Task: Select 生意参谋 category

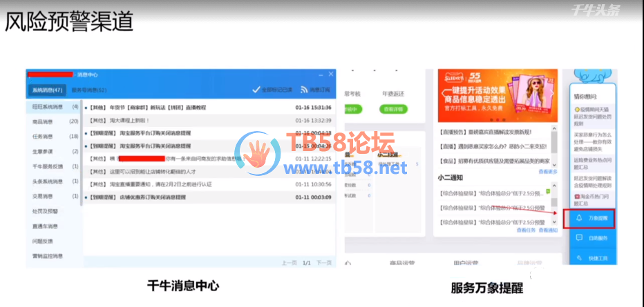Action: (54, 152)
